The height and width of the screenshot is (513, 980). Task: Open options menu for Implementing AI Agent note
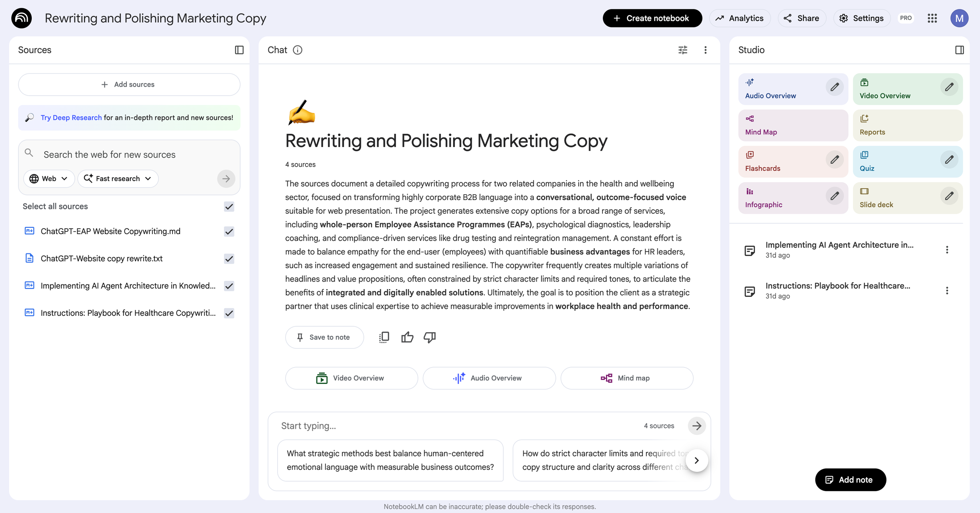(947, 250)
